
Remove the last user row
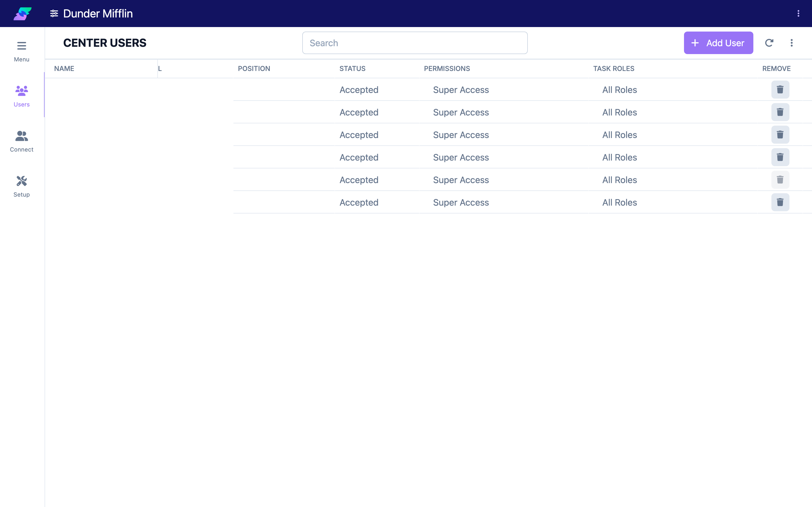780,202
